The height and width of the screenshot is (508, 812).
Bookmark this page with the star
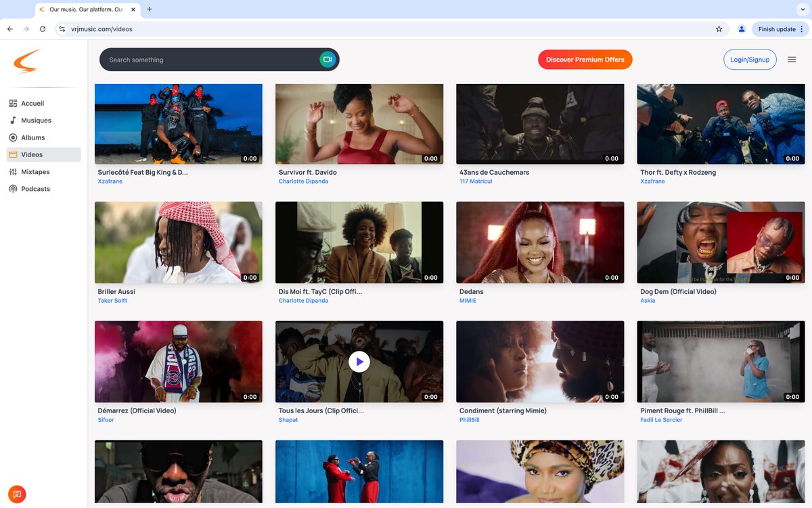point(719,29)
